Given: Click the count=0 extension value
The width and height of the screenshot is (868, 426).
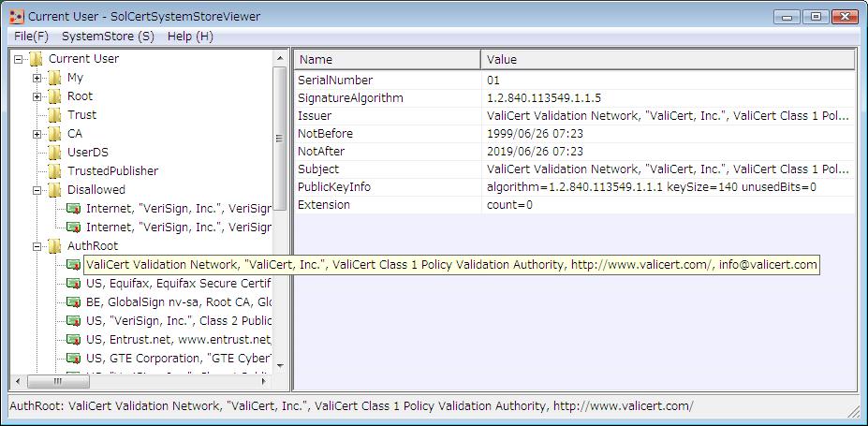Looking at the screenshot, I should coord(509,205).
